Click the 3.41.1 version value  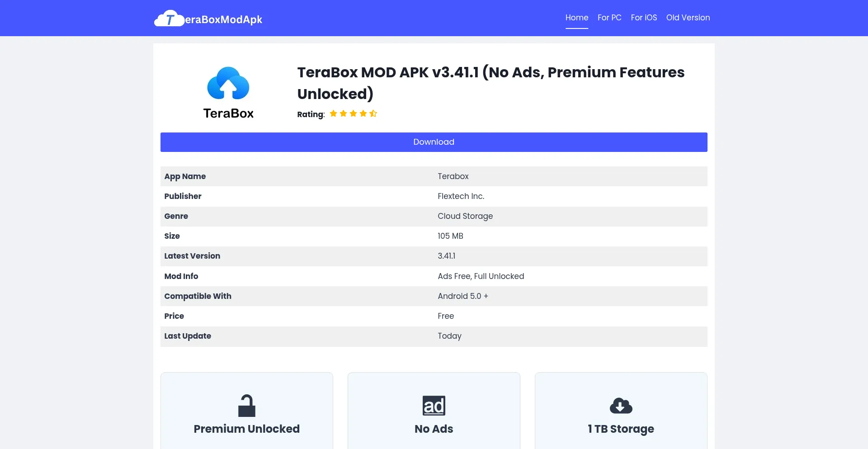[x=446, y=256]
